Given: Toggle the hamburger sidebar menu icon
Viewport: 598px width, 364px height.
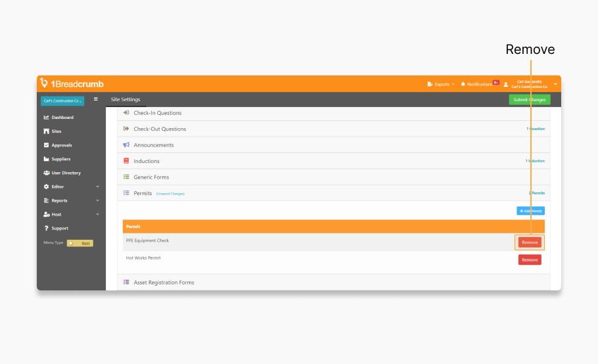Looking at the screenshot, I should pyautogui.click(x=96, y=99).
